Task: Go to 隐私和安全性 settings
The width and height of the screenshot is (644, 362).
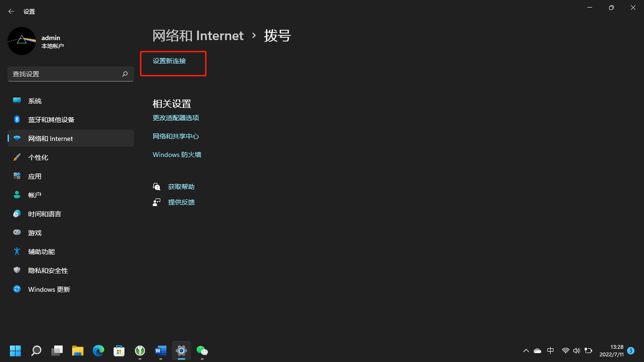Action: [x=48, y=271]
